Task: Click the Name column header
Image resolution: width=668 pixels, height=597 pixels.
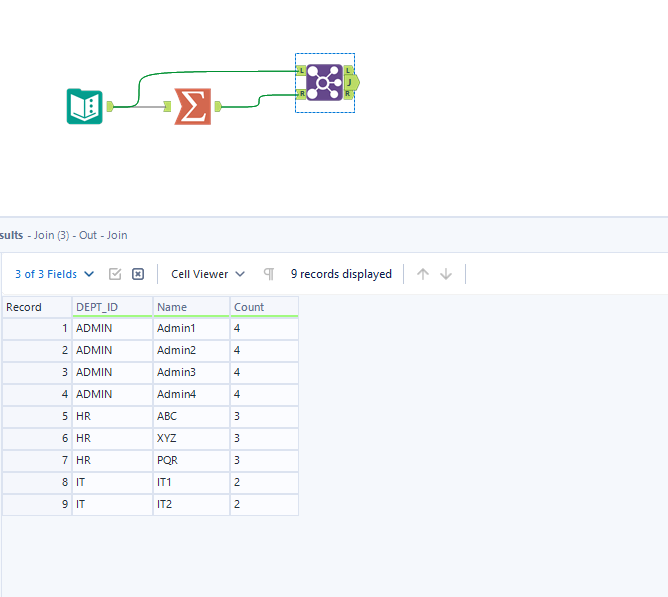Action: click(x=191, y=307)
